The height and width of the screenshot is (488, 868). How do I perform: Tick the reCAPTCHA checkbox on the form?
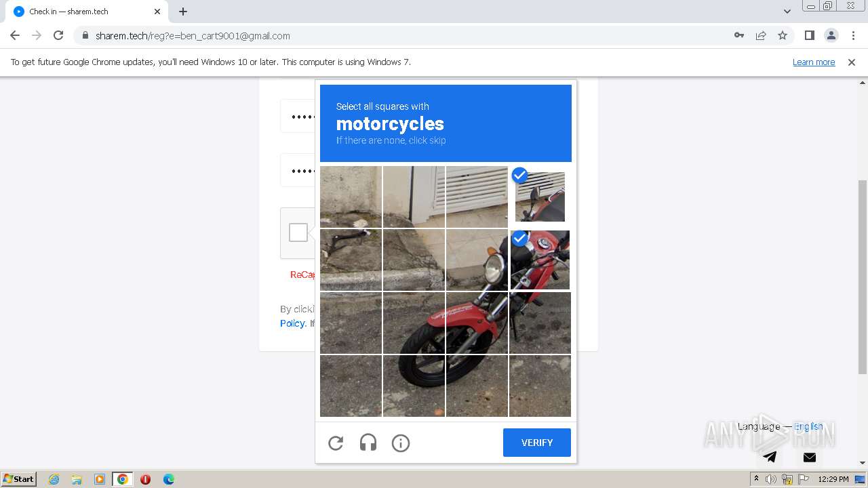[298, 232]
